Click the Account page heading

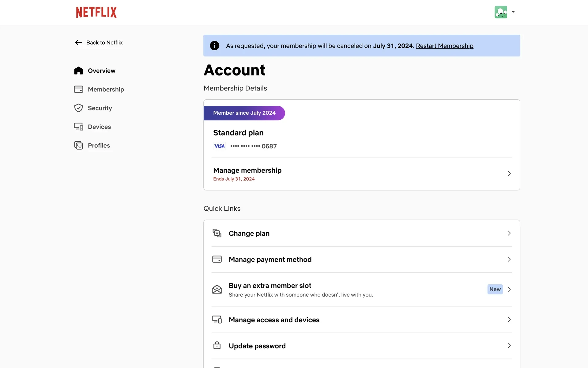pyautogui.click(x=235, y=70)
